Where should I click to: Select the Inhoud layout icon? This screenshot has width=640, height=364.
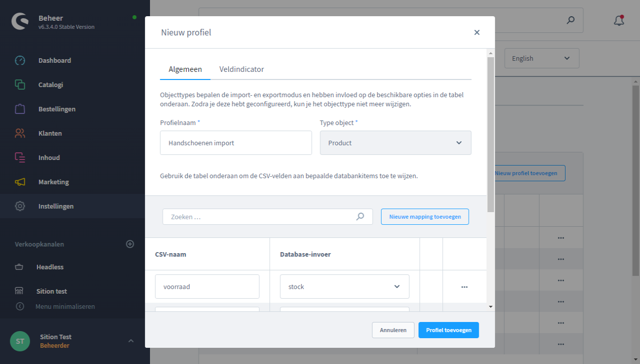pos(20,157)
